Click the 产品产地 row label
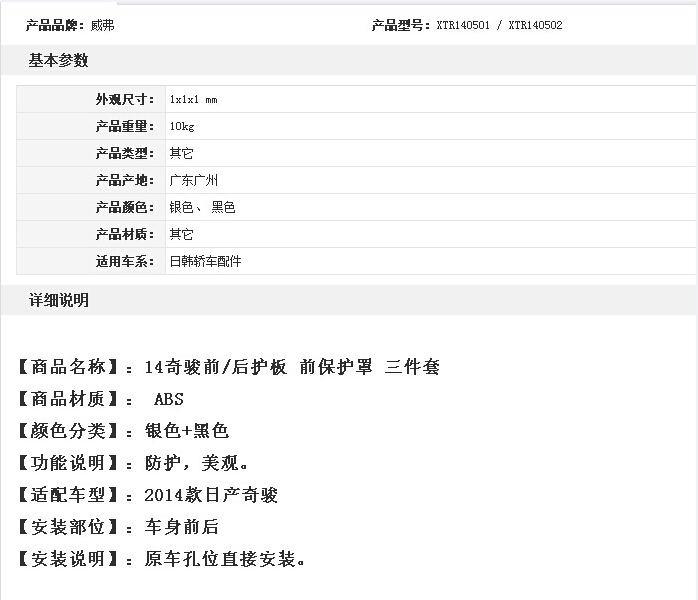 125,180
